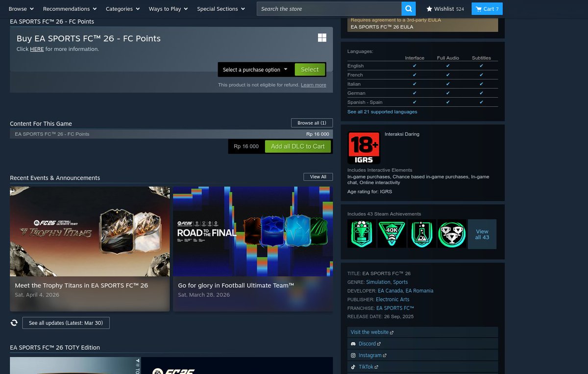Click Meet the Trophy Titans headline
The height and width of the screenshot is (374, 588).
[81, 285]
